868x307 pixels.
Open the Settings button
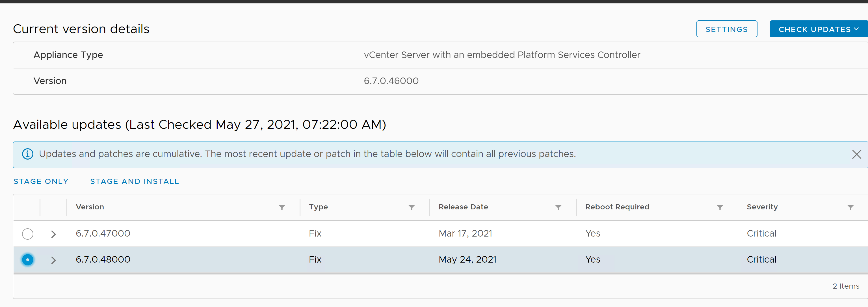(726, 29)
